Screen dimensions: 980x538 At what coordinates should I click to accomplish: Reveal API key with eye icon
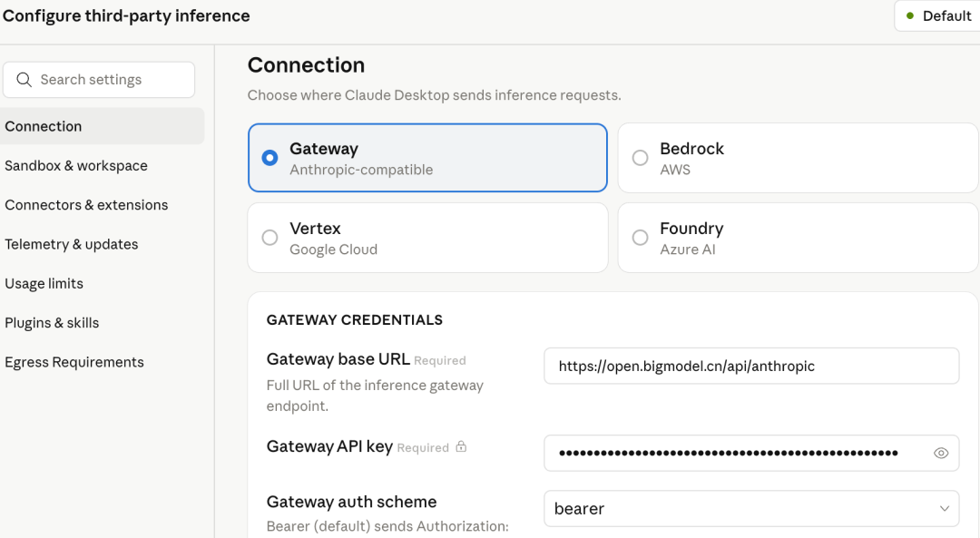941,453
